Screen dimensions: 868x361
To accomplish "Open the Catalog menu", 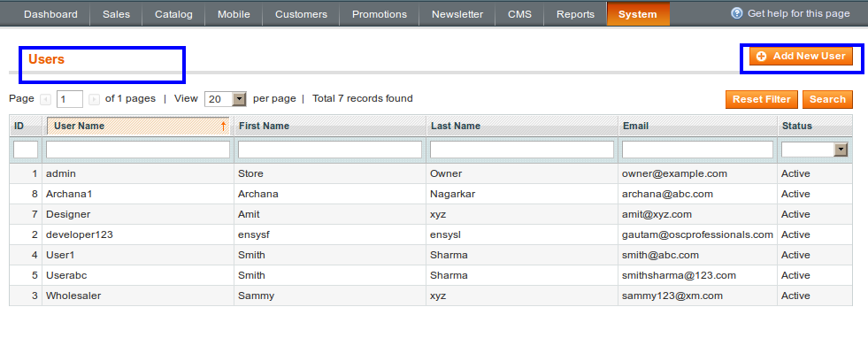I will click(173, 14).
